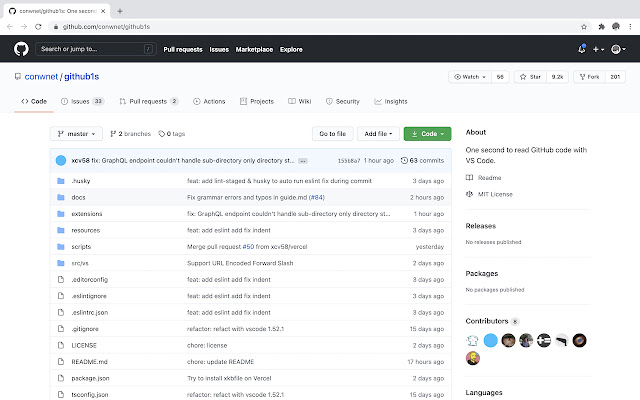Open the plus create-new menu

pyautogui.click(x=598, y=49)
